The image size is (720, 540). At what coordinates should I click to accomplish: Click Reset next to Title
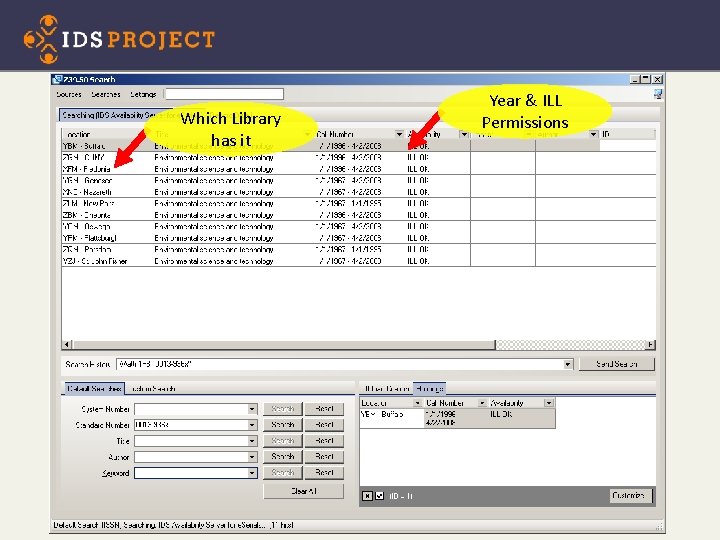(324, 441)
